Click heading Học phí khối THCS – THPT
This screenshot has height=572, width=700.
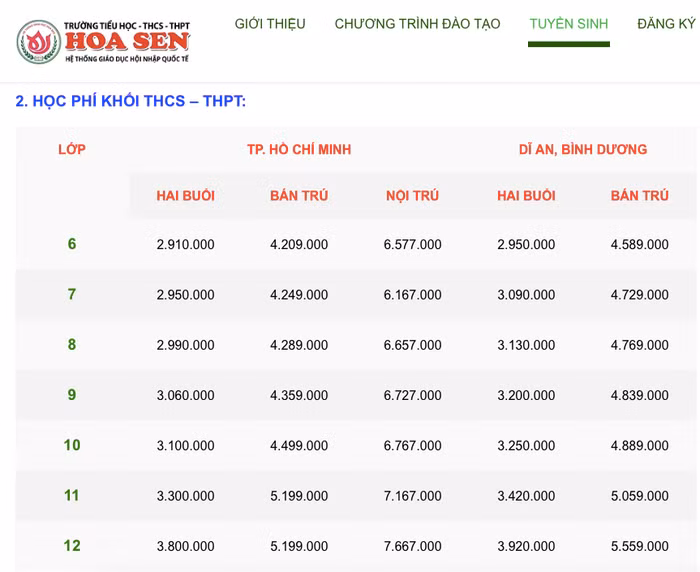coord(131,101)
